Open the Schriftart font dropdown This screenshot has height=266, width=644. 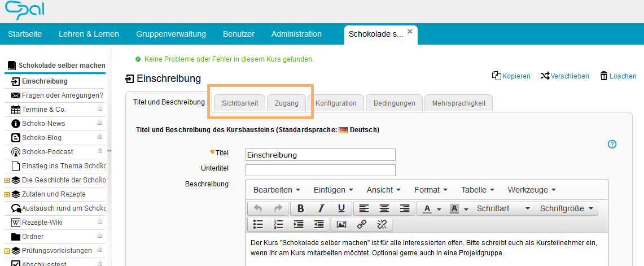503,208
